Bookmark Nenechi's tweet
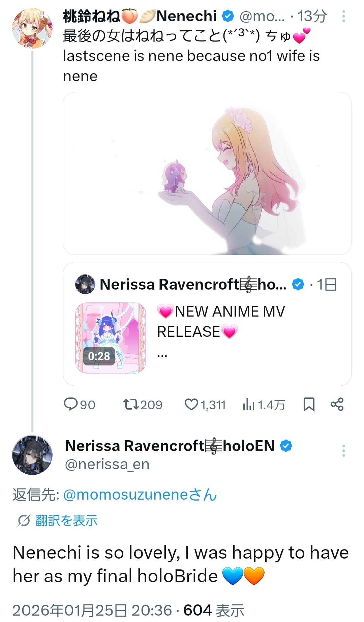The height and width of the screenshot is (622, 364). tap(309, 404)
